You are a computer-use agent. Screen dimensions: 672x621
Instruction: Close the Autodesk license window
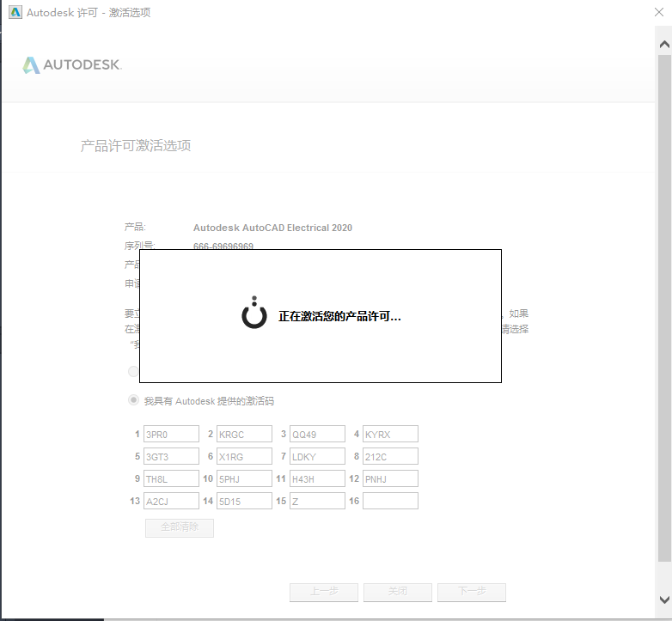point(659,12)
